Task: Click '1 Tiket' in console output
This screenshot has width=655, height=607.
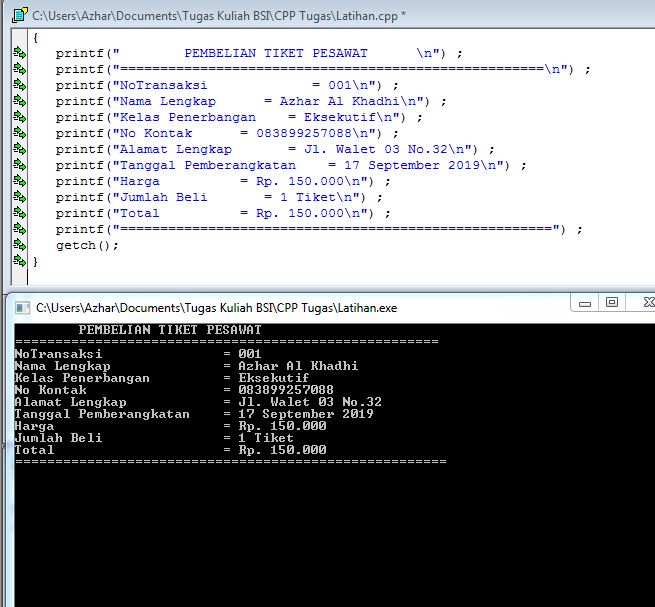Action: click(266, 438)
